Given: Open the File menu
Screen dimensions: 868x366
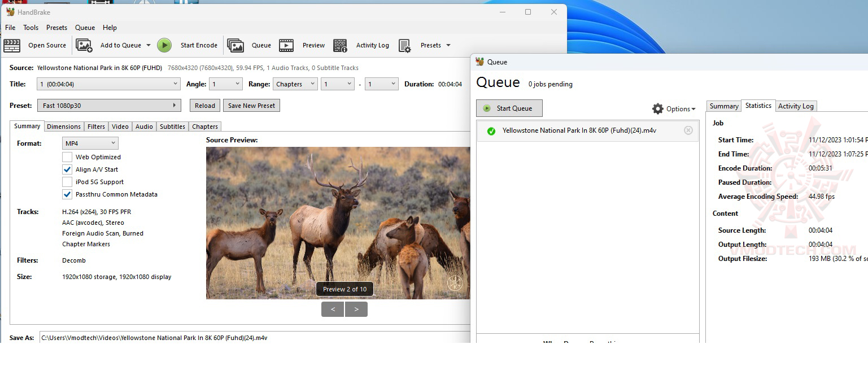Looking at the screenshot, I should 10,28.
